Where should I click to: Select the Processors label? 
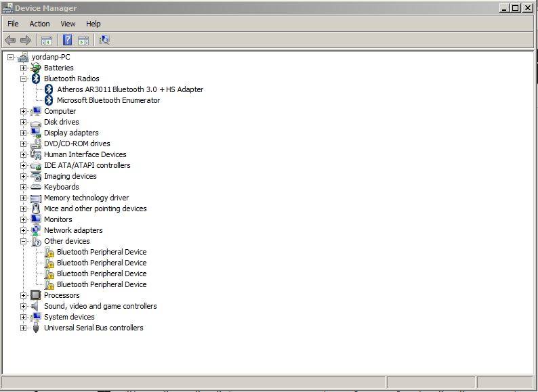point(62,295)
